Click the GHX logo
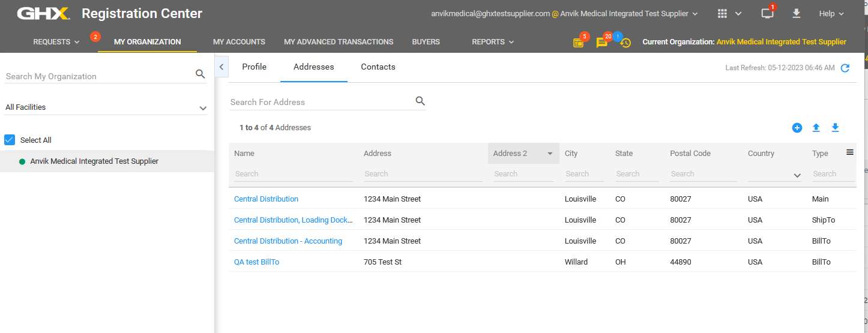Screen dimensions: 868x333 click(x=43, y=13)
